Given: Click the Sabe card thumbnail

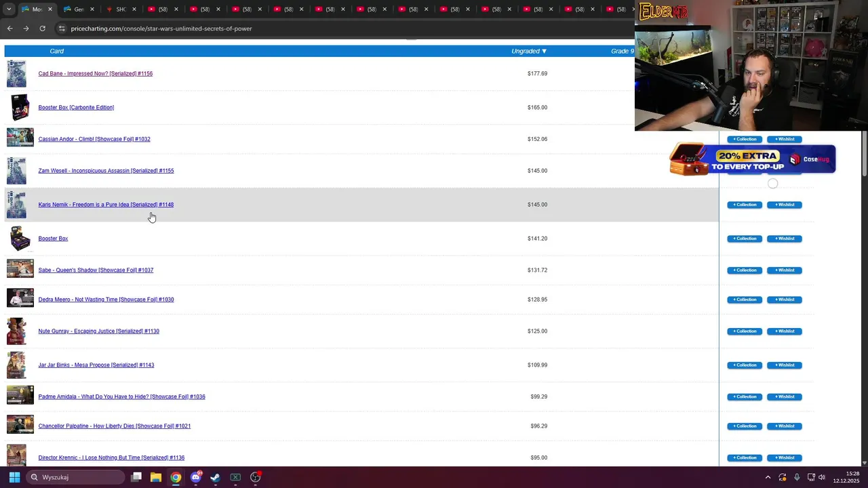Looking at the screenshot, I should click(x=20, y=268).
